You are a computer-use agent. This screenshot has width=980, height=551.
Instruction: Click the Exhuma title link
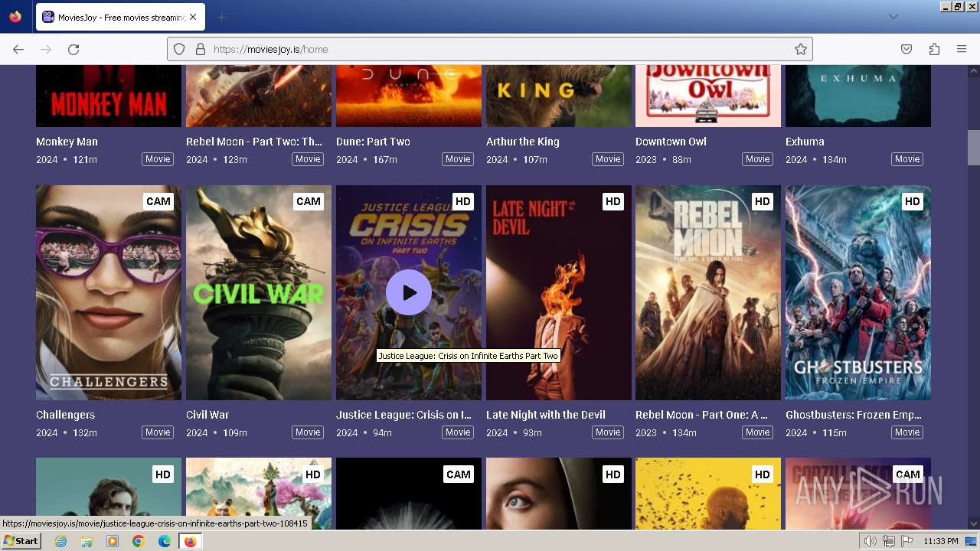click(x=805, y=142)
